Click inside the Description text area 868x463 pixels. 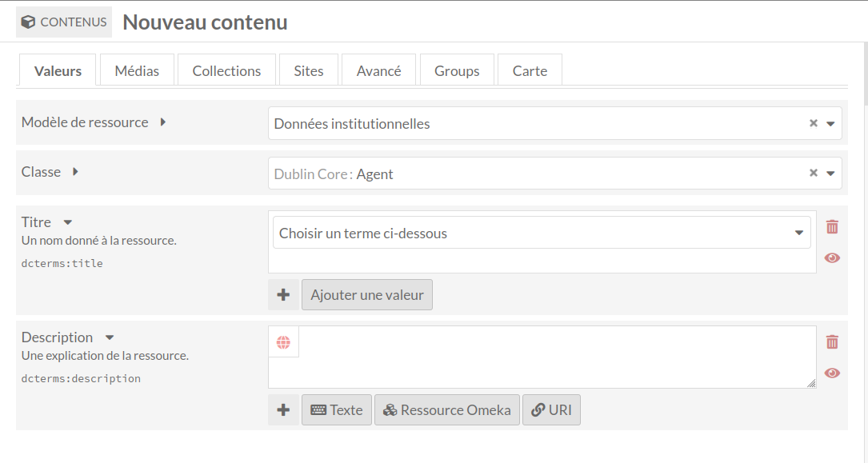click(x=558, y=357)
